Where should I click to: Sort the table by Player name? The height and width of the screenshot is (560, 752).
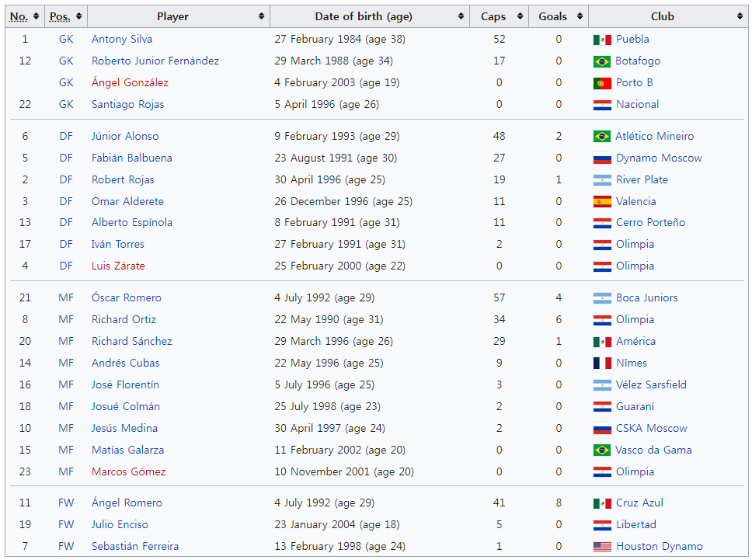178,16
